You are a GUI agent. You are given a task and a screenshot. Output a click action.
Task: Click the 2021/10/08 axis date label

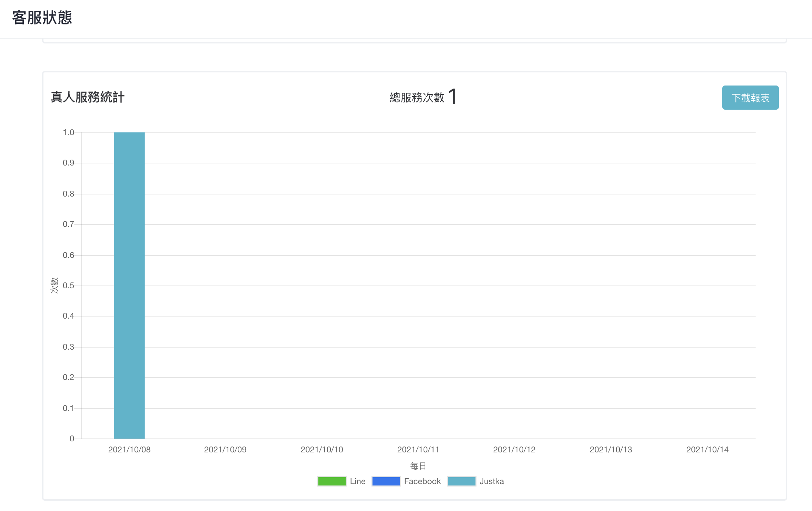(x=129, y=450)
